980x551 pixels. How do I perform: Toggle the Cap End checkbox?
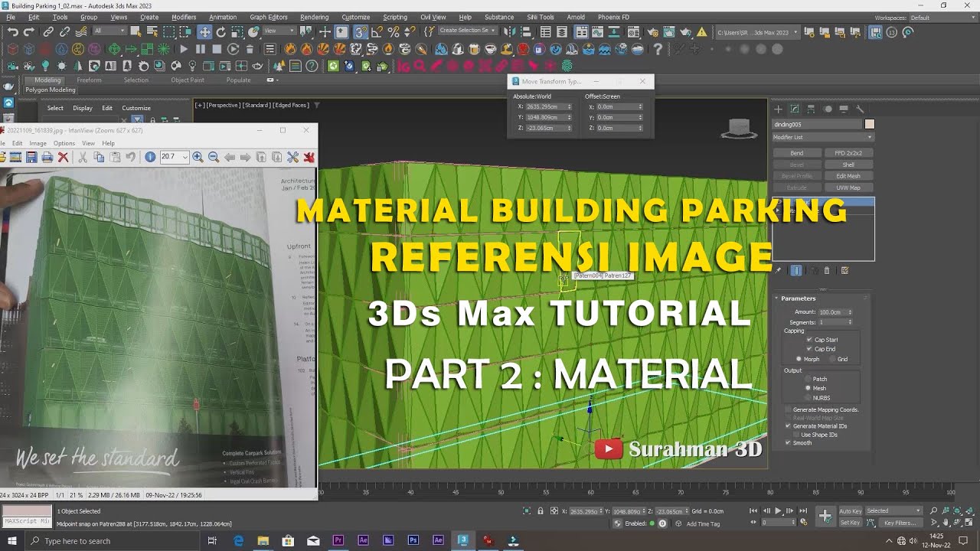(x=809, y=349)
